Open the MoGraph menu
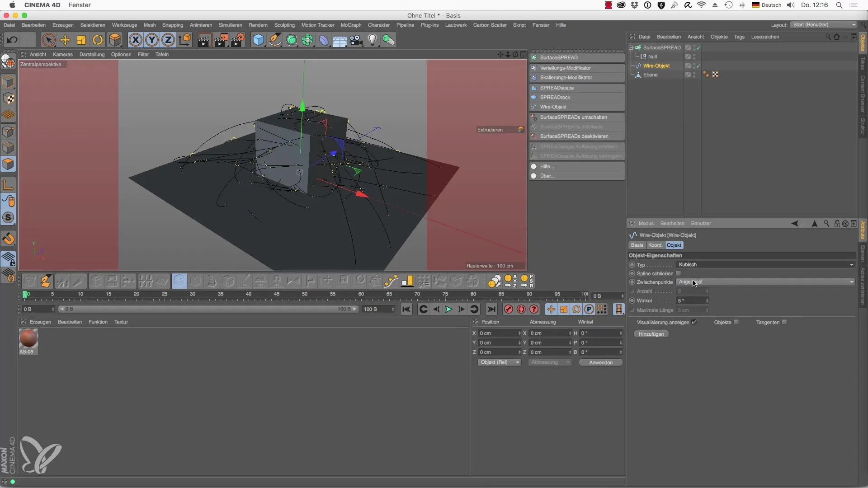The width and height of the screenshot is (868, 488). coord(351,25)
